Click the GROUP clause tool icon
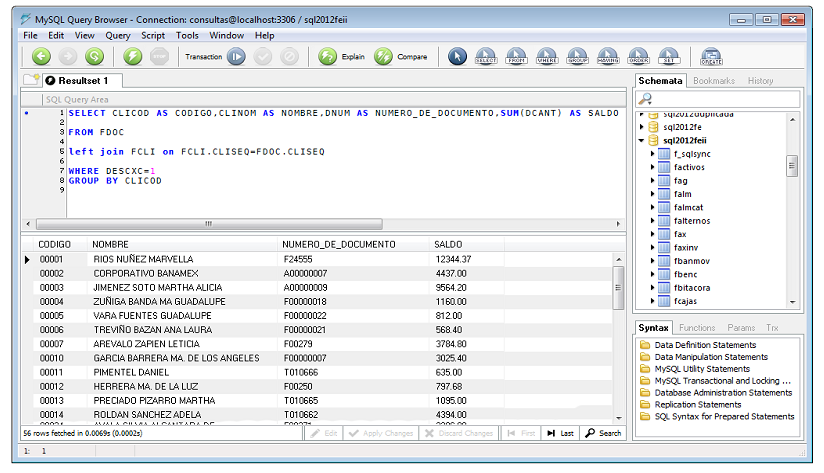 578,56
